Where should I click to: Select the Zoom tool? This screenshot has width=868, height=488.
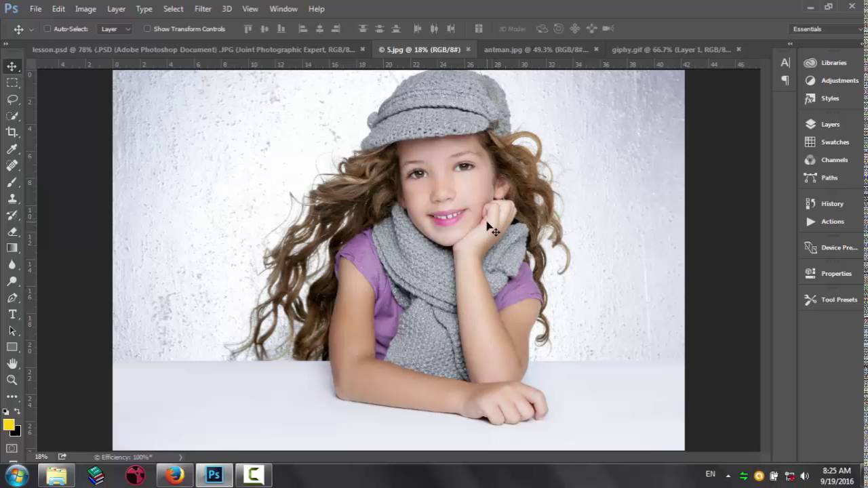[12, 380]
